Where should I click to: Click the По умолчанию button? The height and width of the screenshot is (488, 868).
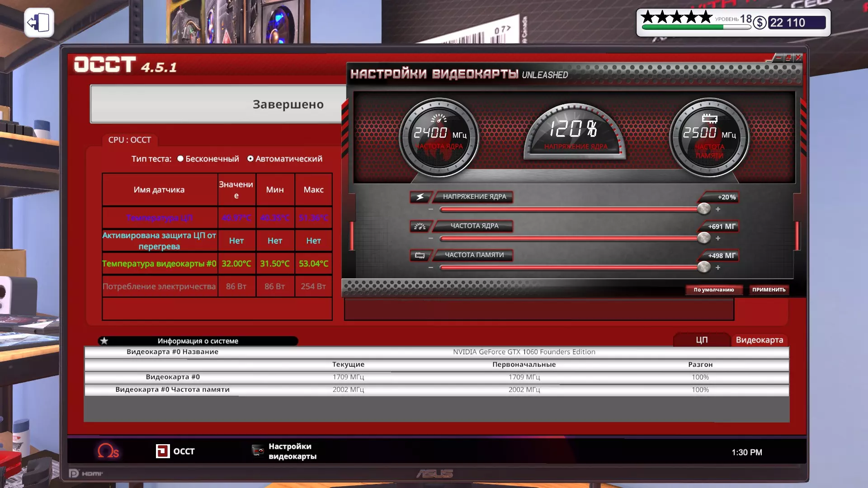click(713, 290)
